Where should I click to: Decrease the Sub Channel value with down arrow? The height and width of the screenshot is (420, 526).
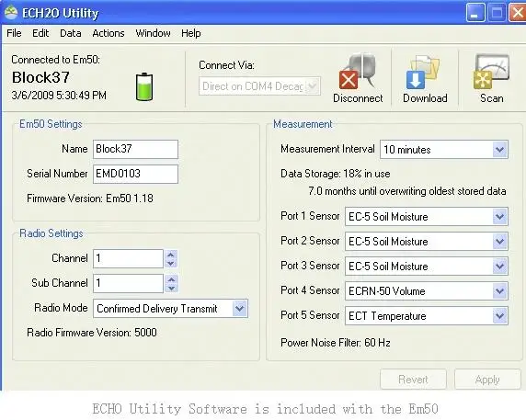171,288
